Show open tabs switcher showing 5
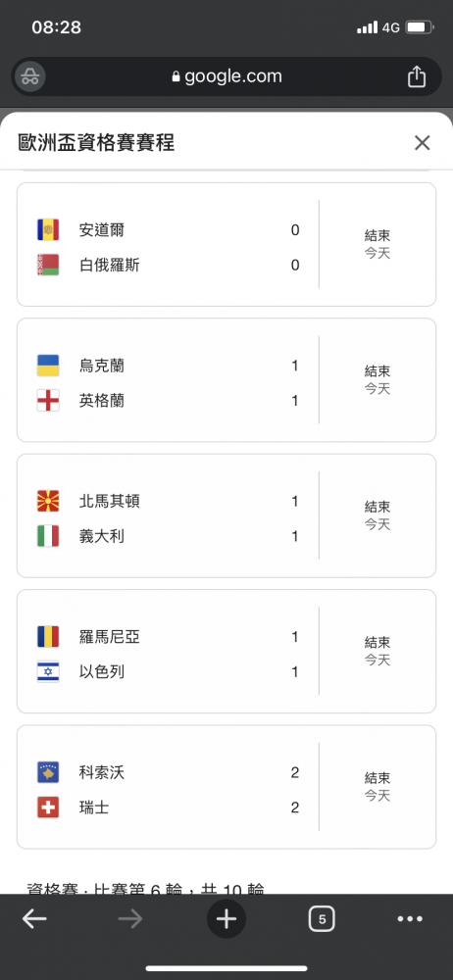The height and width of the screenshot is (980, 453). click(322, 919)
